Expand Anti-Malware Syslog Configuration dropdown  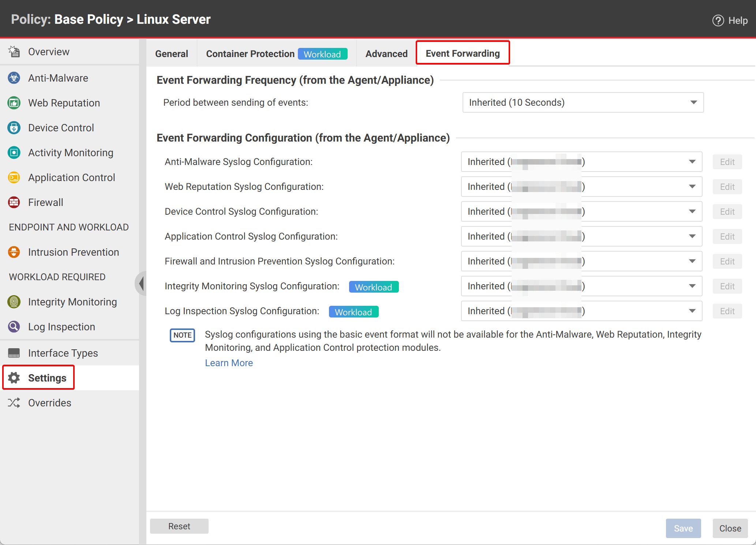click(x=693, y=162)
